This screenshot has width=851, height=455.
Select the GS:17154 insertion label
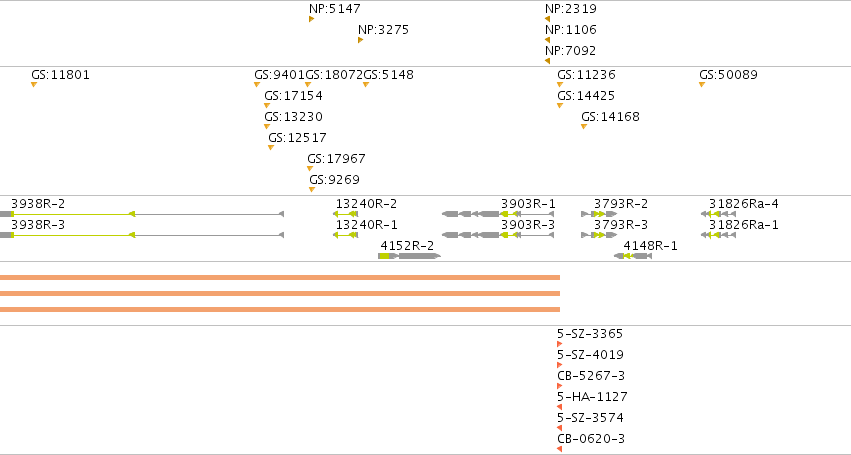293,96
